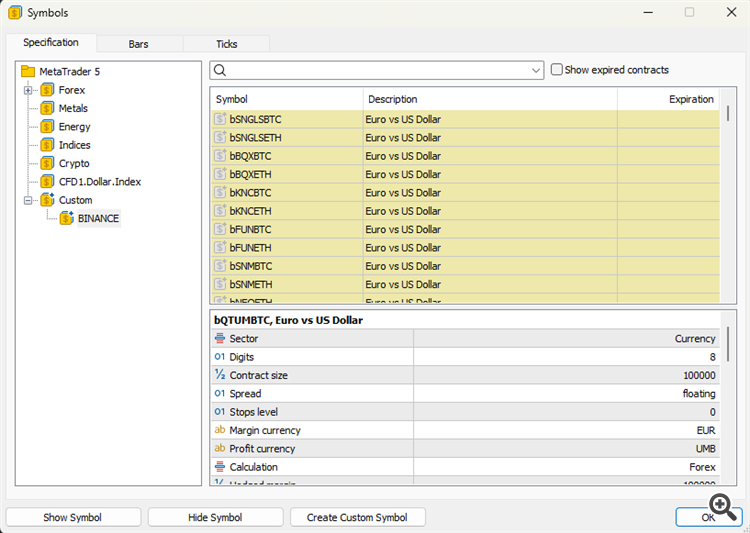Viewport: 750px width, 533px height.
Task: Click the Expiration column header
Action: tap(668, 99)
